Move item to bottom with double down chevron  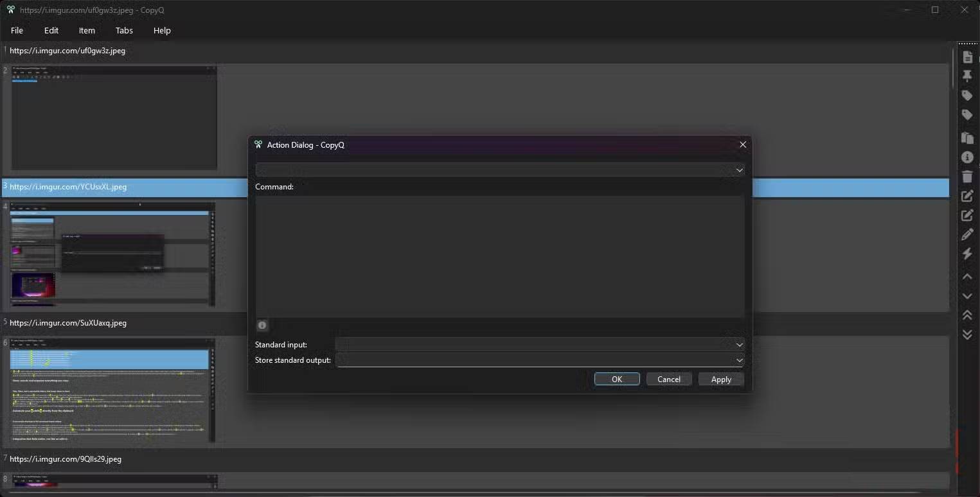point(967,335)
